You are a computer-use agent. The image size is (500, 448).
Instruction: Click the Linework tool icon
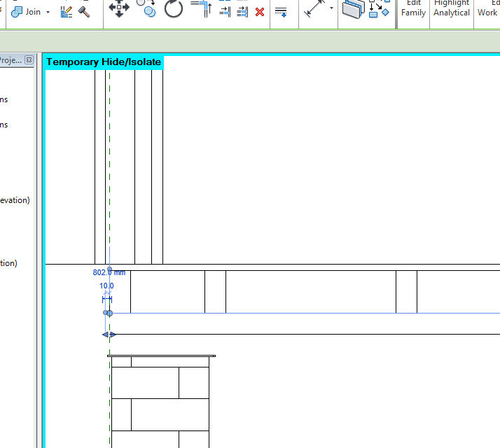pyautogui.click(x=281, y=12)
